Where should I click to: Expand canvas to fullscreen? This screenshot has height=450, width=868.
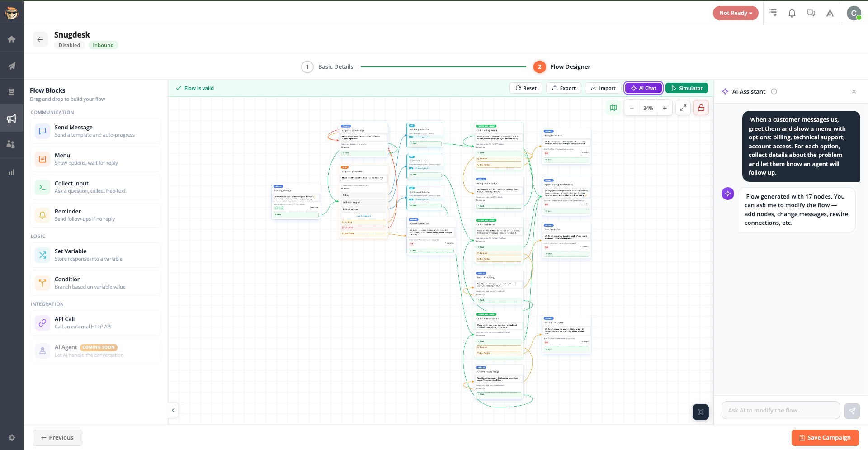(x=683, y=108)
